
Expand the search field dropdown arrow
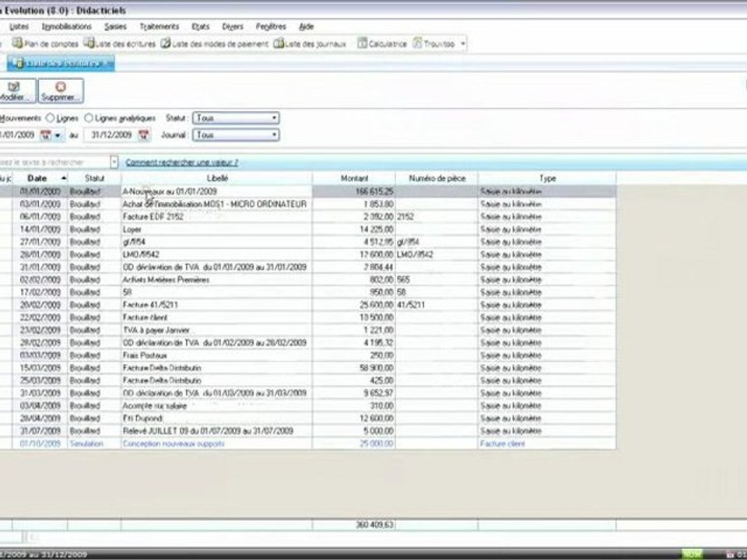[114, 163]
